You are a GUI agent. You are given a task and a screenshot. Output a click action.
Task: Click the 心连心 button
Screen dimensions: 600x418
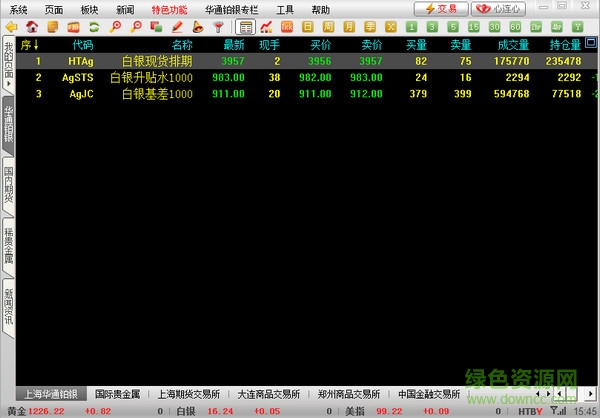[498, 9]
